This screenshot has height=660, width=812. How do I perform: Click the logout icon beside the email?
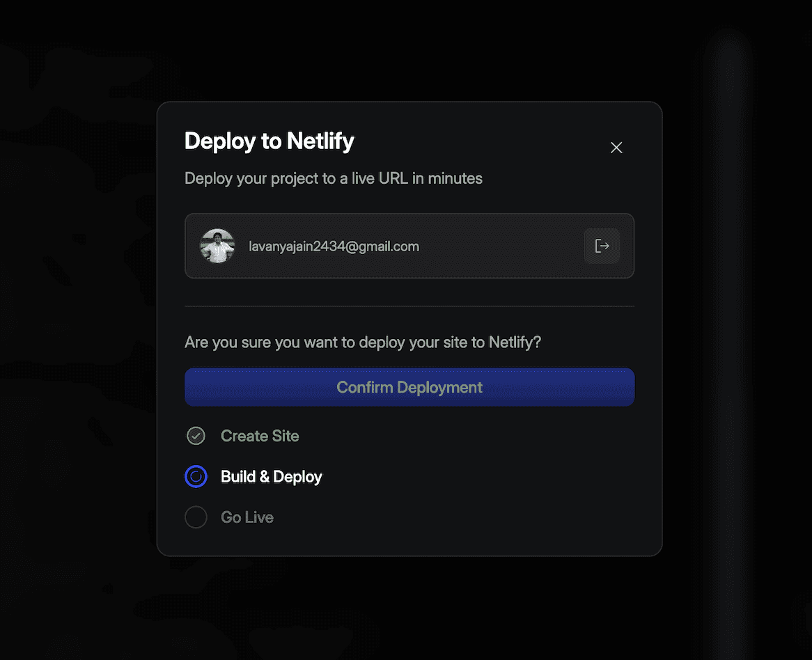click(602, 246)
